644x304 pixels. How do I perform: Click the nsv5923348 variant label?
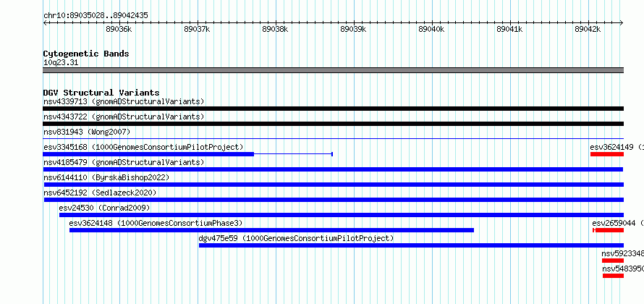(622, 253)
